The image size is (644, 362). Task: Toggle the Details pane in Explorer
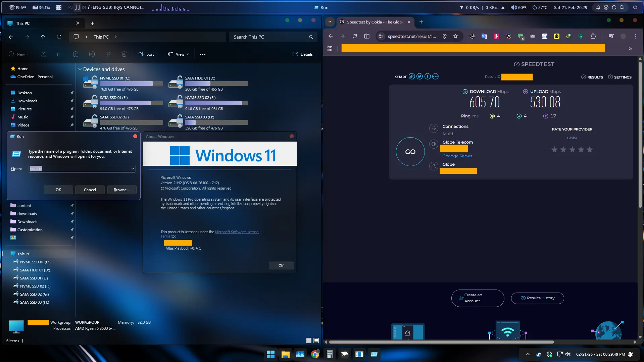(x=303, y=54)
